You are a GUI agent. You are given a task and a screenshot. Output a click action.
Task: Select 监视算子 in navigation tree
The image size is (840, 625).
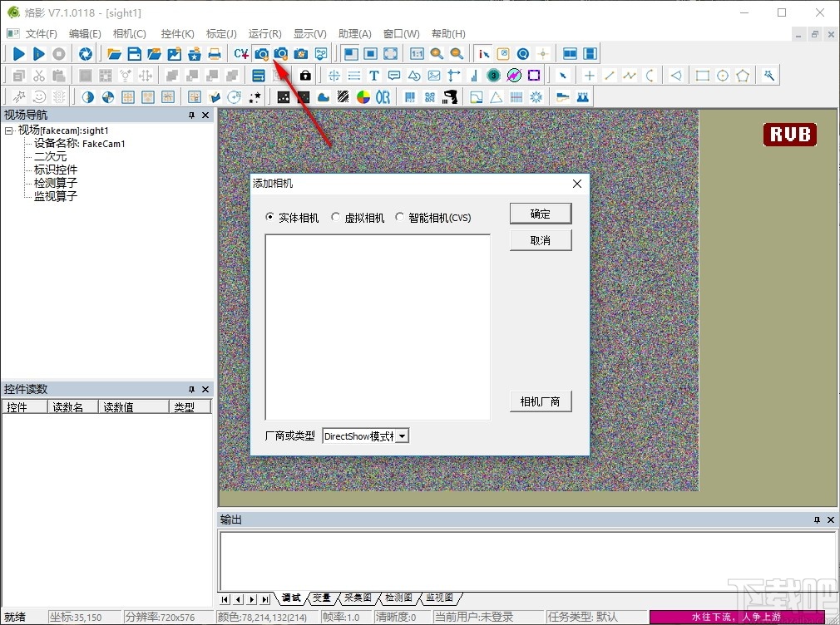click(x=56, y=196)
